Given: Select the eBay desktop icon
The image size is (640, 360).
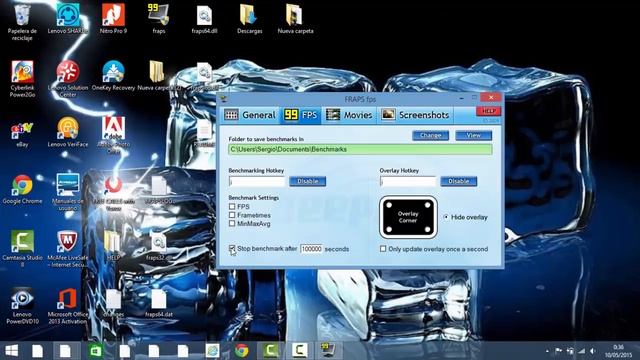Looking at the screenshot, I should pyautogui.click(x=22, y=134).
